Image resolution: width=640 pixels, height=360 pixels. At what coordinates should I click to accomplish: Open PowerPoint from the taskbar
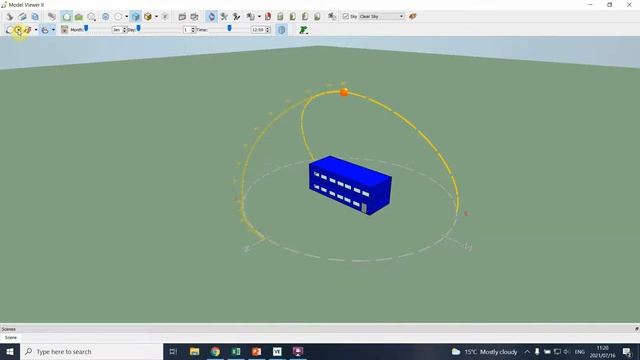(x=256, y=351)
